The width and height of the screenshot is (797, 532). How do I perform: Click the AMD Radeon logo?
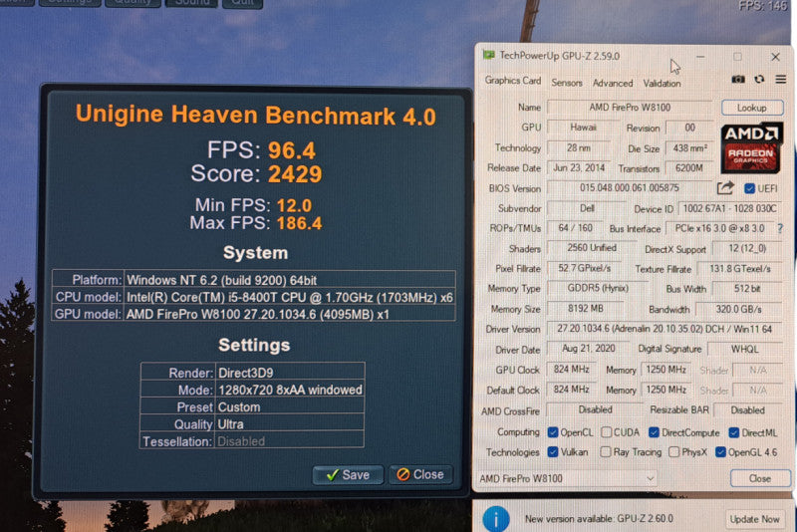tap(752, 147)
